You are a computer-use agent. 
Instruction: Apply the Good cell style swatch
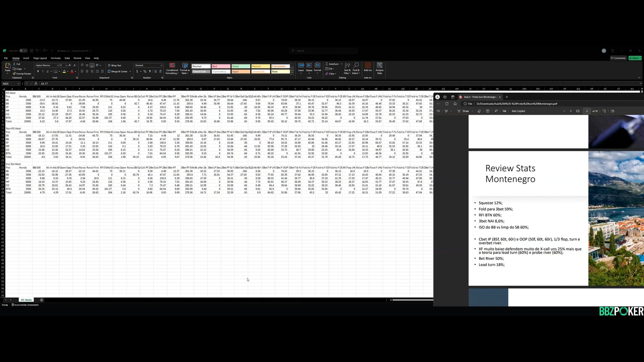[240, 66]
